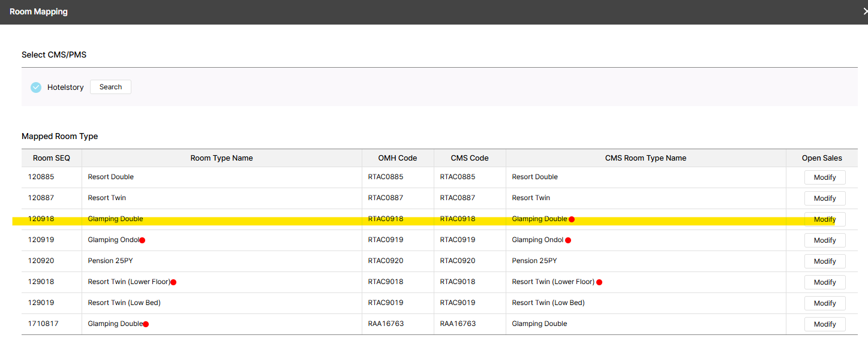This screenshot has width=868, height=338.
Task: Select the RAA16763 OMH Code cell
Action: 386,324
